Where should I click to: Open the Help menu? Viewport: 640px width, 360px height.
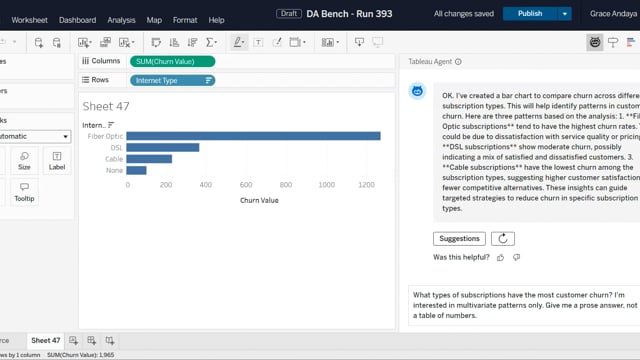coord(216,20)
